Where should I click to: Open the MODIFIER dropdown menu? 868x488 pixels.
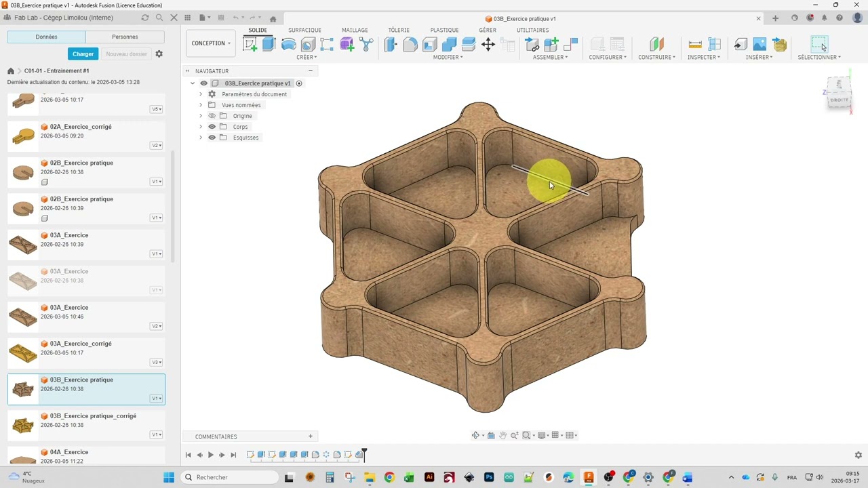[448, 57]
